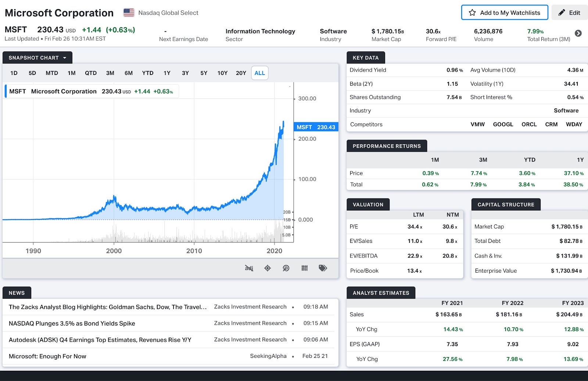Choose the 3Y chart range
This screenshot has height=381, width=588.
point(185,73)
